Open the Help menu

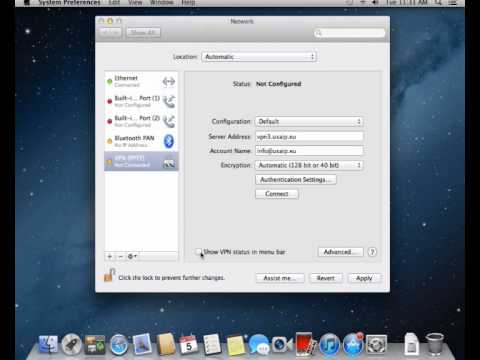[188, 3]
